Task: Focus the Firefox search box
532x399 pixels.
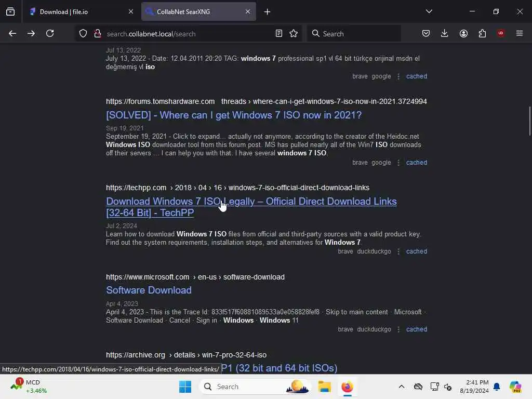Action: tap(354, 34)
